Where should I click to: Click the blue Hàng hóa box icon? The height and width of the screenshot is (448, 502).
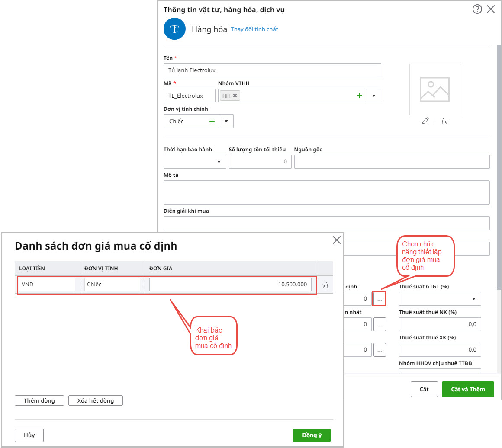(x=174, y=29)
